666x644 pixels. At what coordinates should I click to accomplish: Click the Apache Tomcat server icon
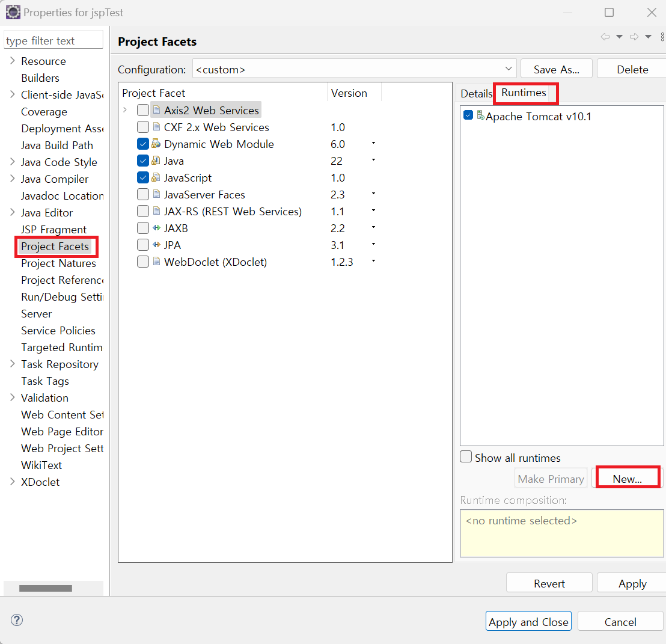coord(480,115)
